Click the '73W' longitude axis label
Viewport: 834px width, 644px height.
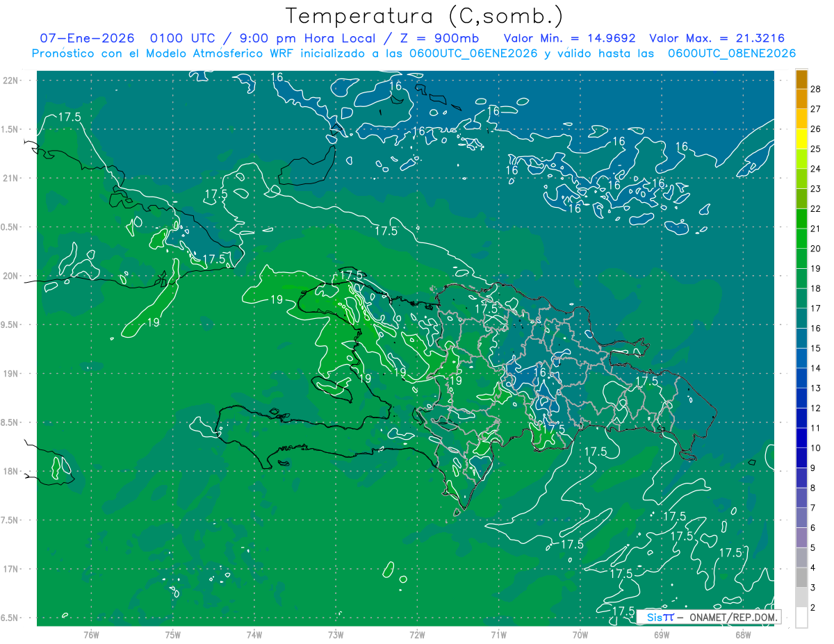[x=336, y=634]
